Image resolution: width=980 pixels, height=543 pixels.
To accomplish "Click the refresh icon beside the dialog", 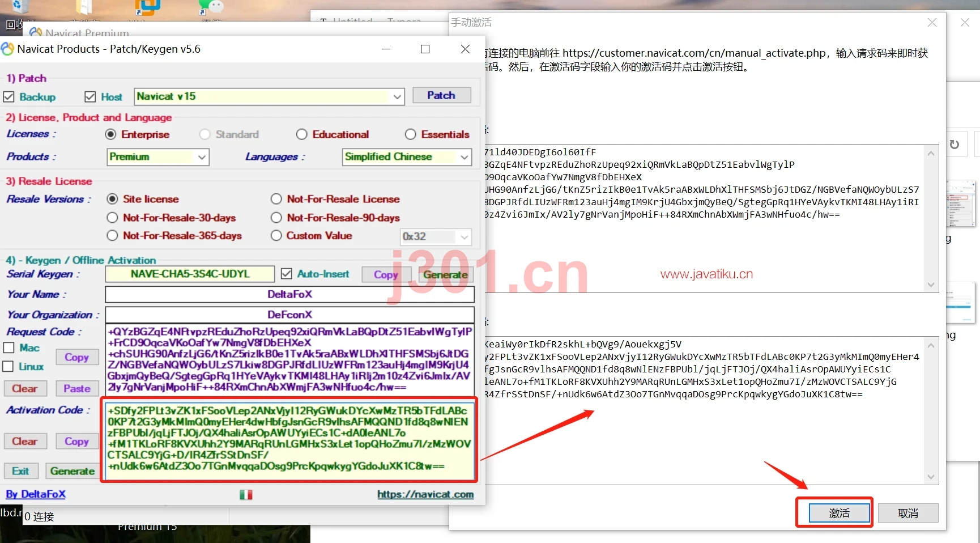I will coord(955,145).
